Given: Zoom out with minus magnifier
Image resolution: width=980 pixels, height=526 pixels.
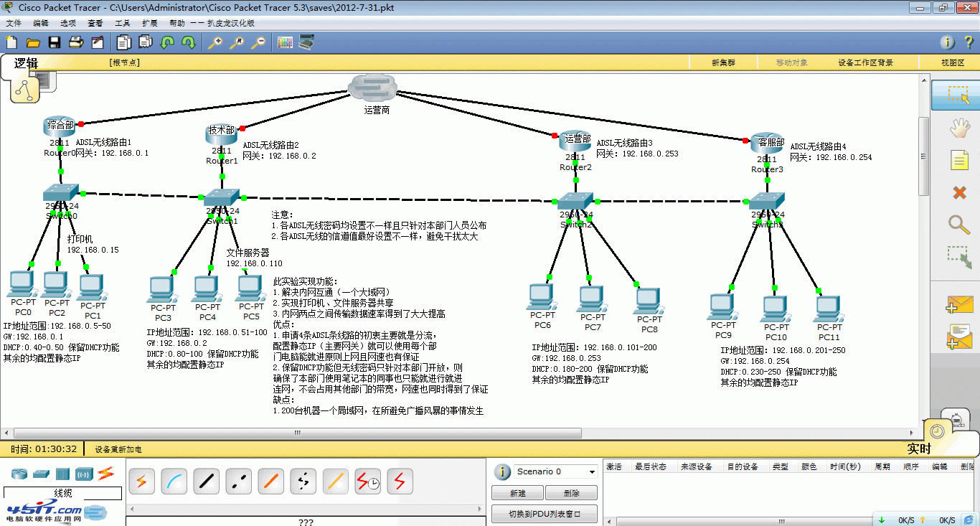Looking at the screenshot, I should coord(258,42).
